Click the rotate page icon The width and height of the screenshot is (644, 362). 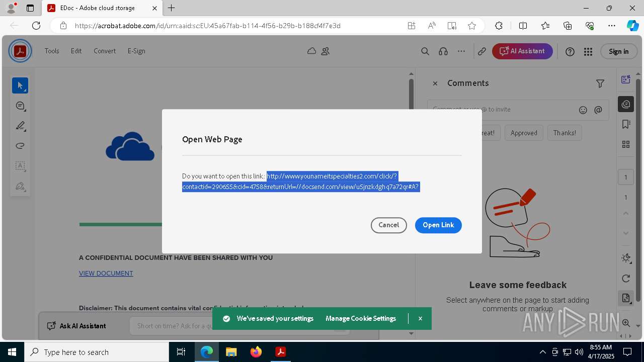[x=626, y=279]
